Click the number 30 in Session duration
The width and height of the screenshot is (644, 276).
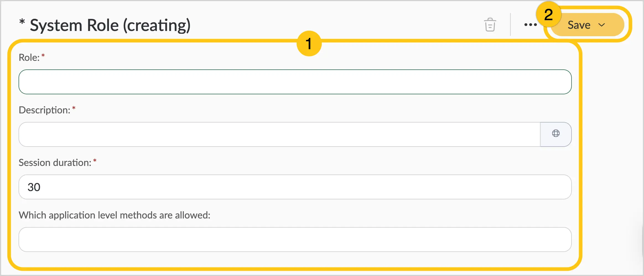(x=34, y=187)
